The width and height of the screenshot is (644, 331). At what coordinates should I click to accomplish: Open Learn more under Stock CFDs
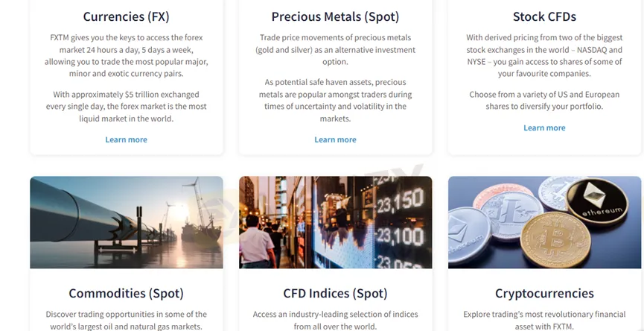tap(544, 128)
